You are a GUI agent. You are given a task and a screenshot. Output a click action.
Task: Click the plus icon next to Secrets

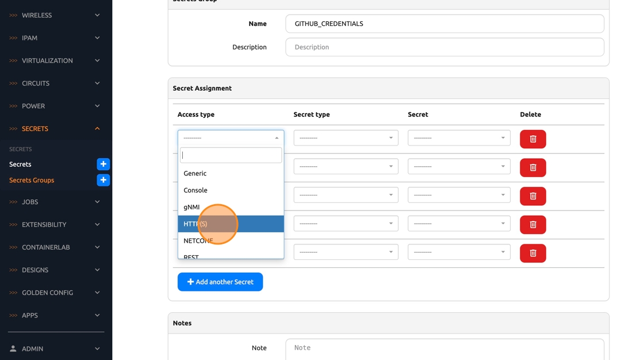103,164
